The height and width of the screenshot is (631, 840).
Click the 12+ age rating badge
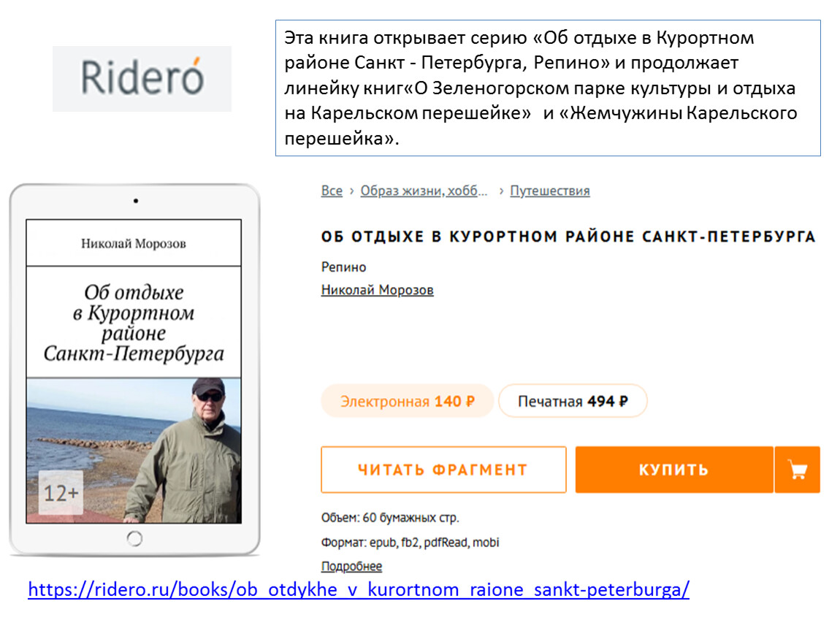click(x=61, y=493)
